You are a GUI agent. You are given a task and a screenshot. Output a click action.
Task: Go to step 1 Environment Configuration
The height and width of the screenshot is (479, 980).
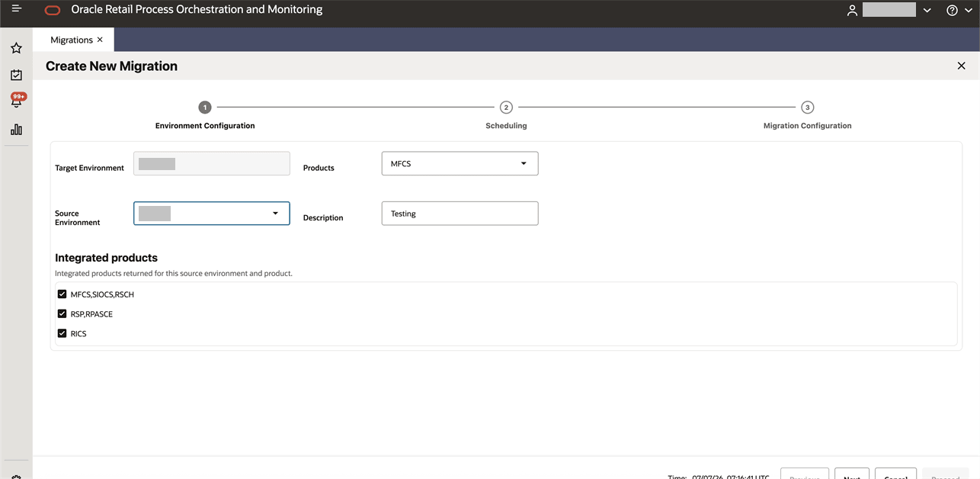click(204, 108)
